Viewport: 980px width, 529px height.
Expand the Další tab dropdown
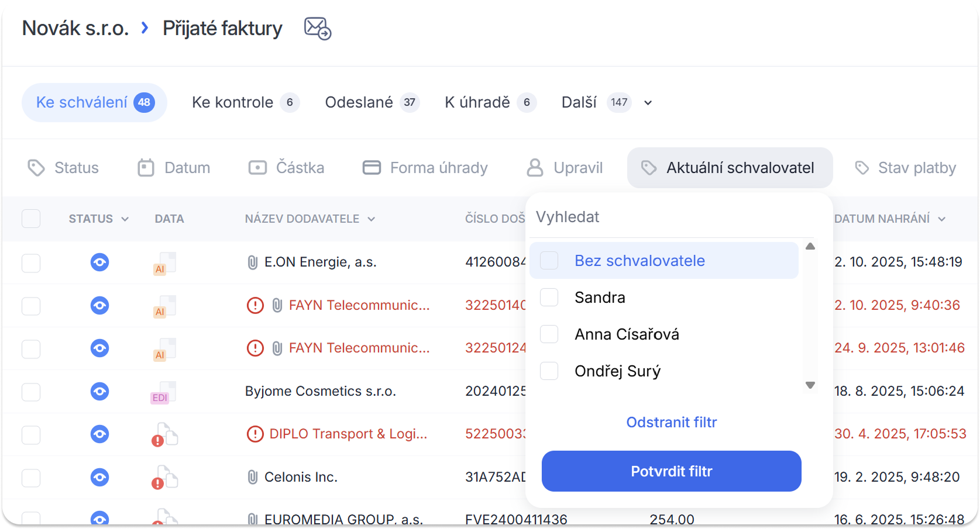pyautogui.click(x=648, y=103)
